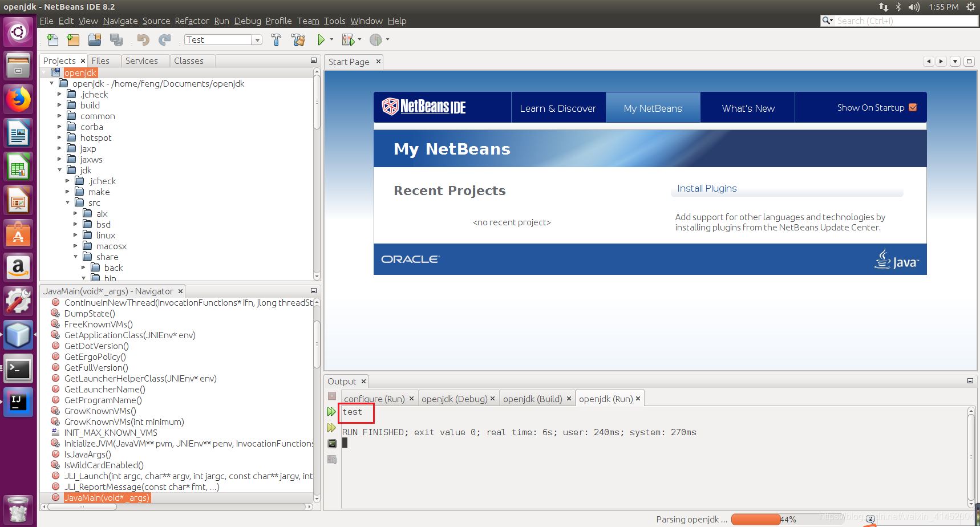Click the Install Plugins link
The image size is (980, 527).
click(707, 188)
